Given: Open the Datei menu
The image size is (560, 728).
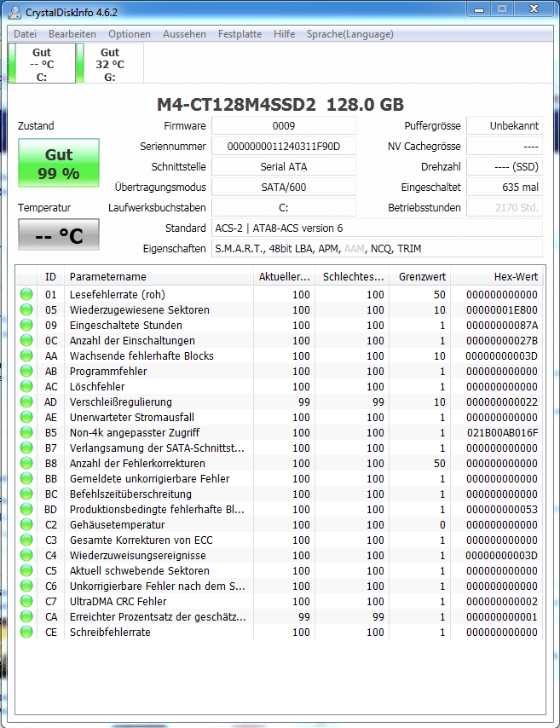Looking at the screenshot, I should pos(25,34).
